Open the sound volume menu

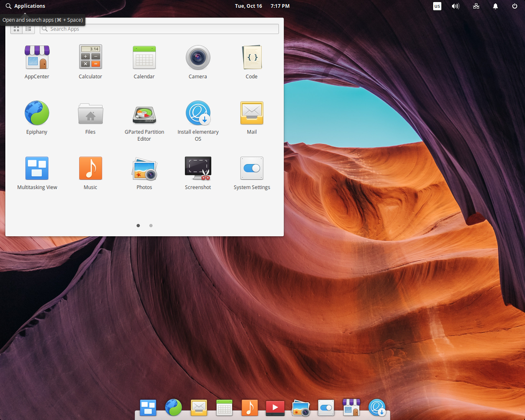pyautogui.click(x=455, y=6)
